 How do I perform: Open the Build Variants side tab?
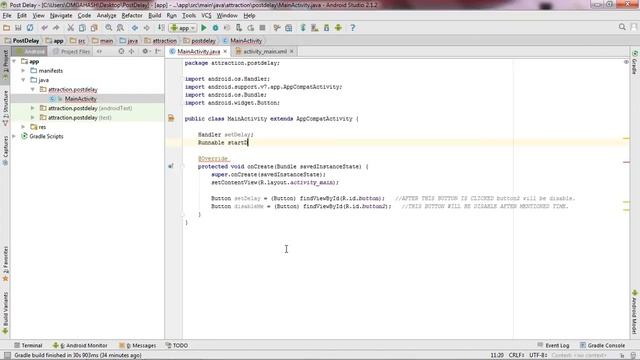point(5,313)
